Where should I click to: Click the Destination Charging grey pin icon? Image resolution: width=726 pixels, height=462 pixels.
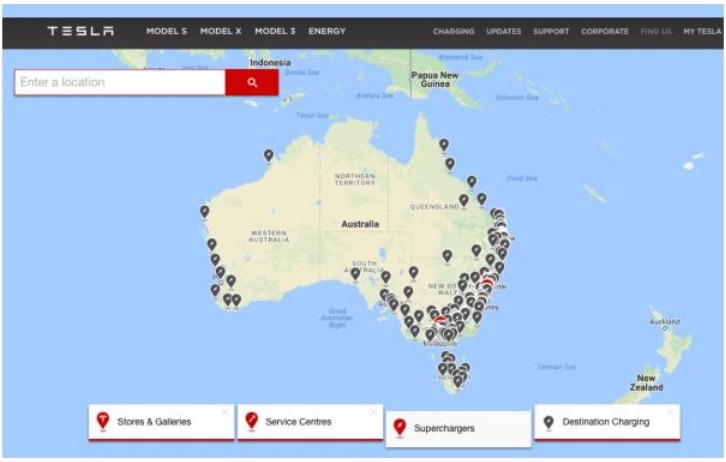(x=549, y=422)
